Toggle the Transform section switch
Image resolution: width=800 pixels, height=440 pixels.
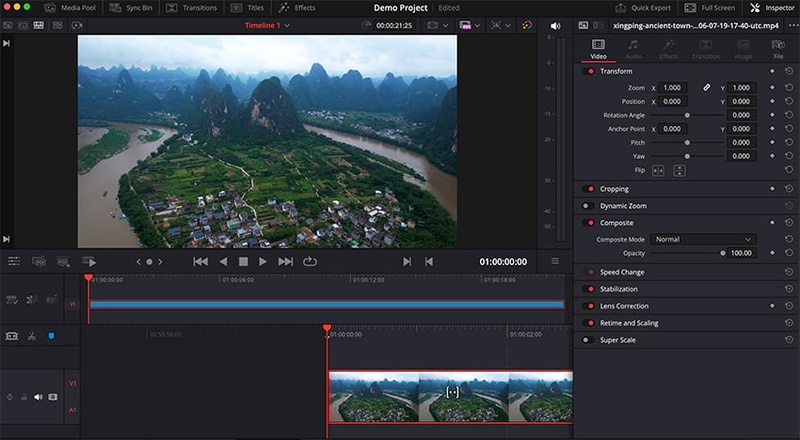click(588, 71)
